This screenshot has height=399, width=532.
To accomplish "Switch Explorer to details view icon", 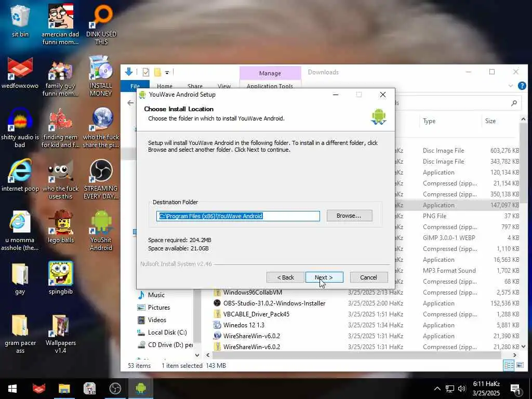I will click(509, 366).
